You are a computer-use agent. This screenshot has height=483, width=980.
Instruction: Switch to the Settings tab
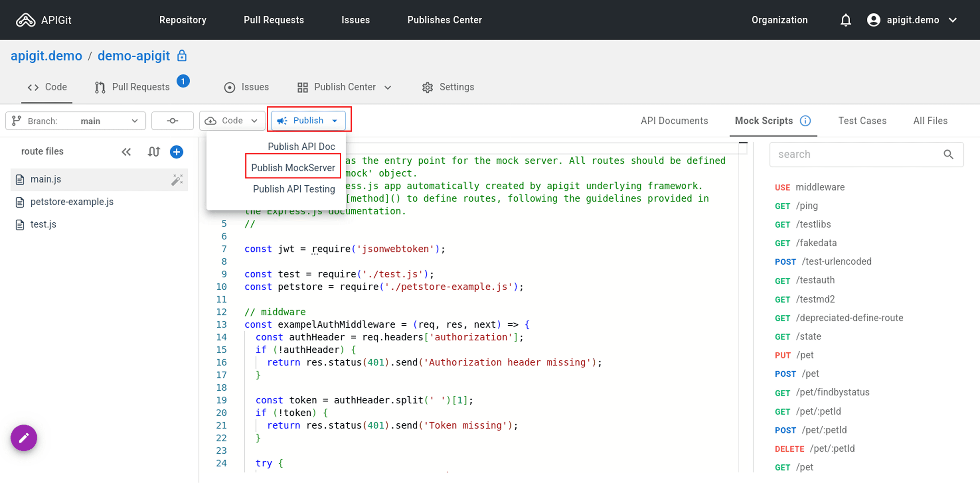click(448, 87)
